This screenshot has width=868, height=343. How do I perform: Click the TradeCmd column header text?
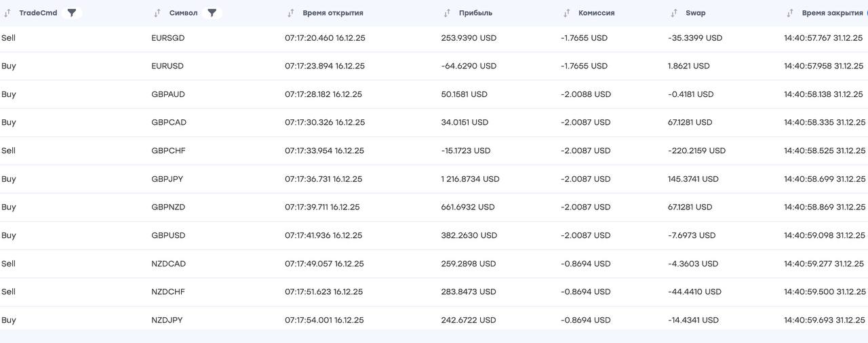tap(38, 13)
